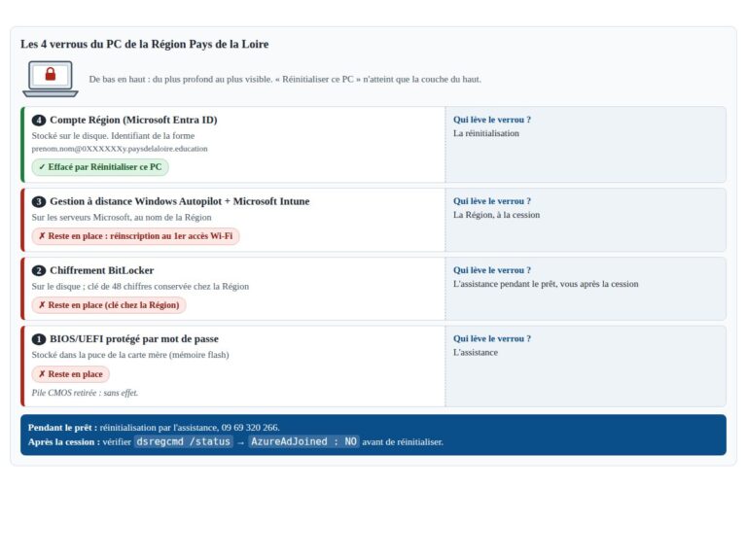Click the 'Après la cession :' label in banner

point(64,442)
